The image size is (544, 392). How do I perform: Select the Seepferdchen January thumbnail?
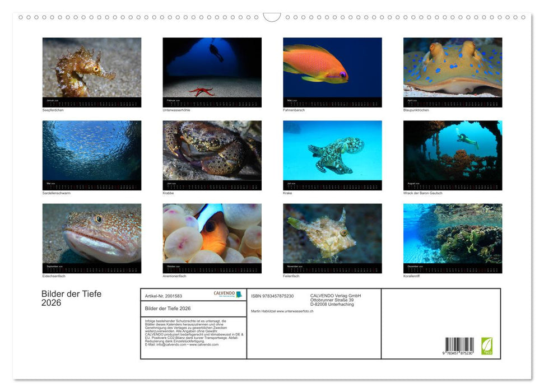(91, 72)
